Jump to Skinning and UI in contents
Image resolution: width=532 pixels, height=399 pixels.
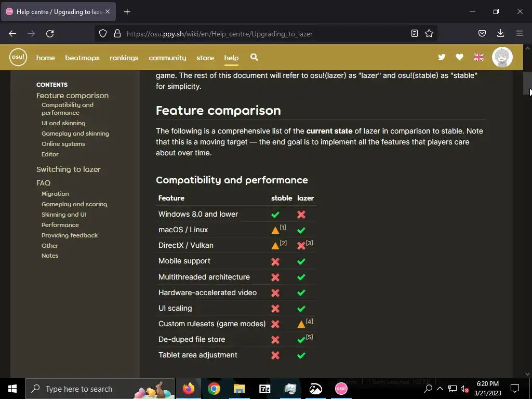[x=64, y=215]
